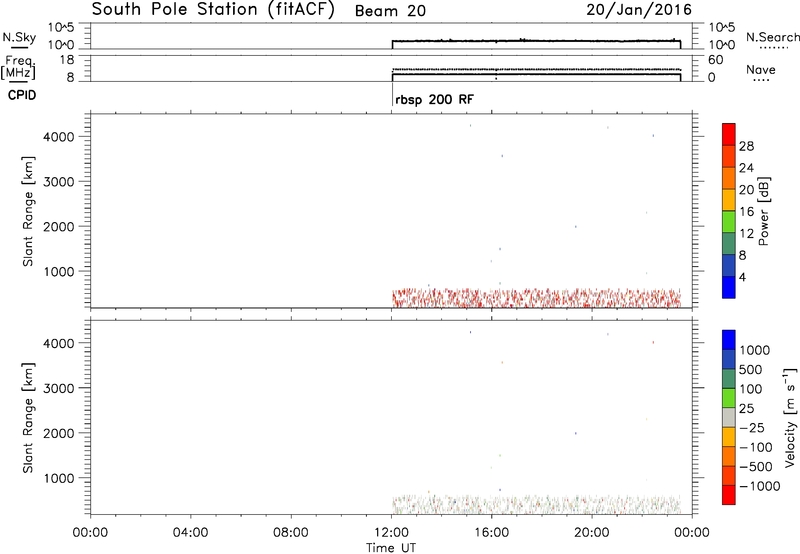Click the '28' tick on Power colorbar
Screen dimensions: 800x554
click(x=746, y=146)
